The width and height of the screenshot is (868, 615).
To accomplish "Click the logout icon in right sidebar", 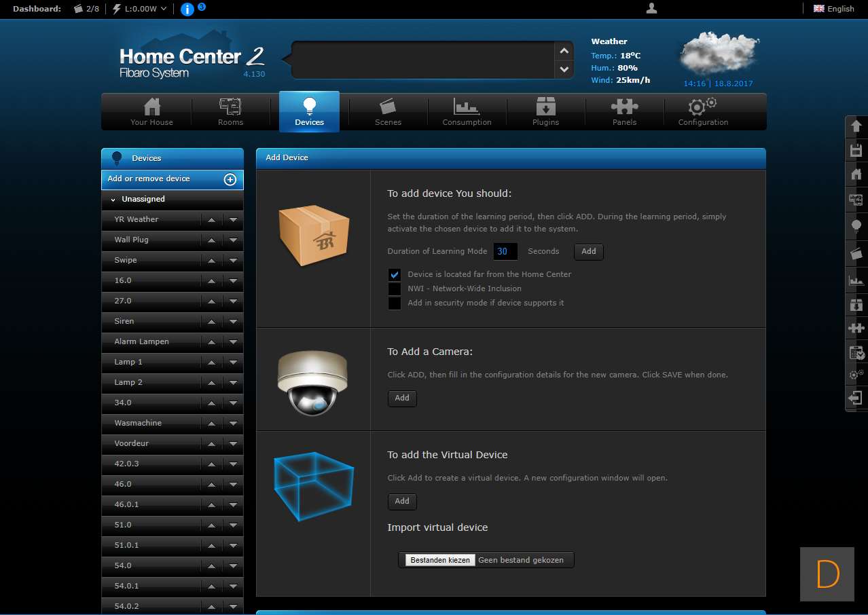I will point(856,398).
